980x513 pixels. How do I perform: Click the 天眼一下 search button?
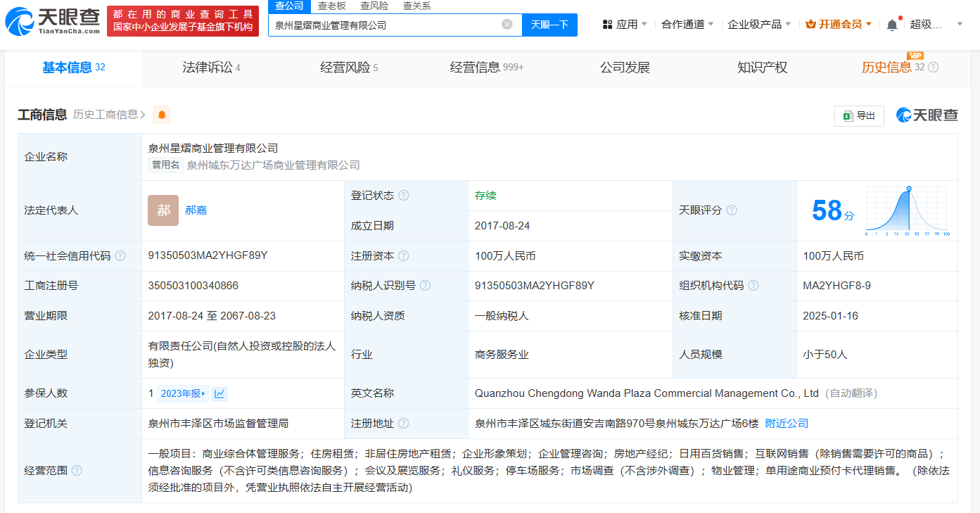pos(549,25)
